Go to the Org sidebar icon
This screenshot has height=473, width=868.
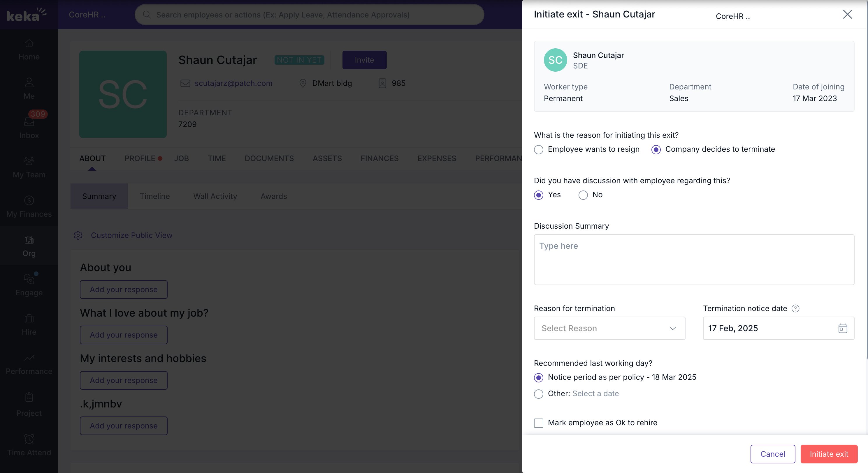pyautogui.click(x=29, y=240)
